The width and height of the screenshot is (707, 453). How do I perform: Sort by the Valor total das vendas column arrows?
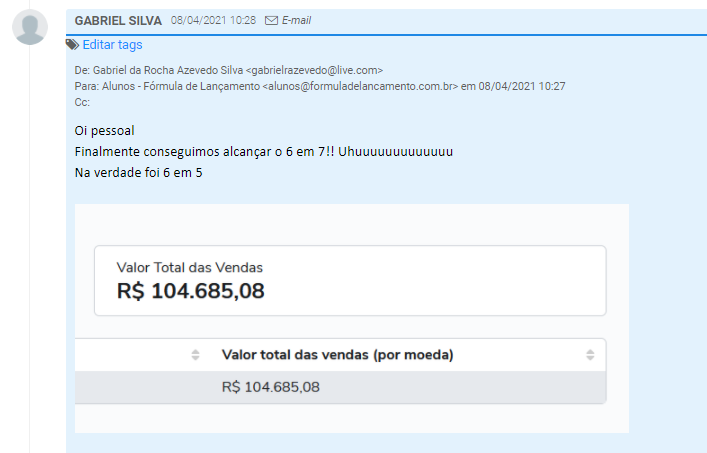coord(590,355)
